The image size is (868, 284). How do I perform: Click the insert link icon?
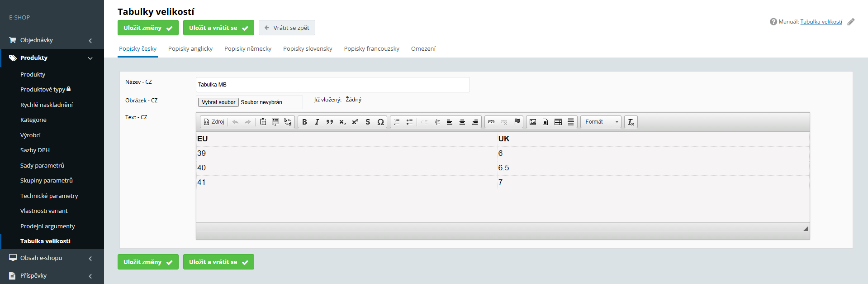[x=491, y=122]
